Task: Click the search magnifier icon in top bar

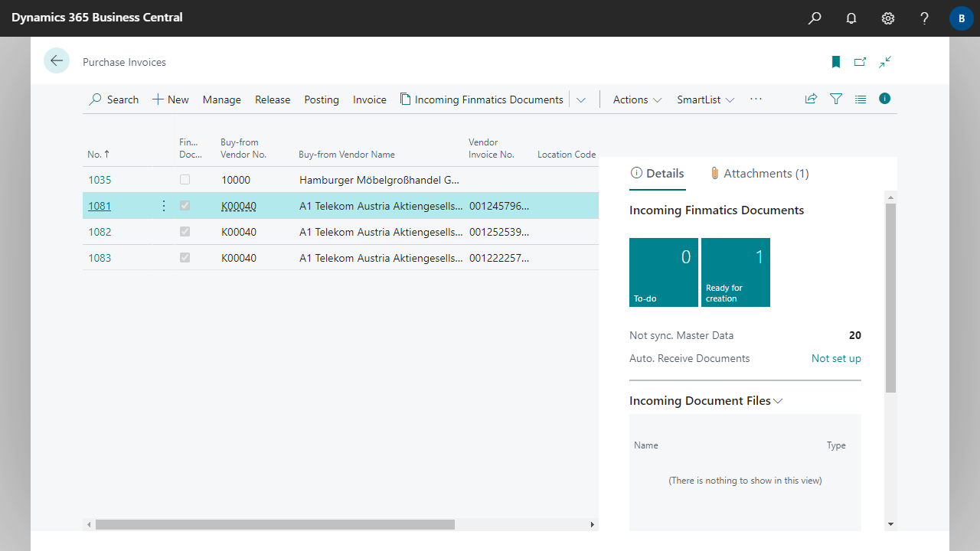Action: coord(815,18)
